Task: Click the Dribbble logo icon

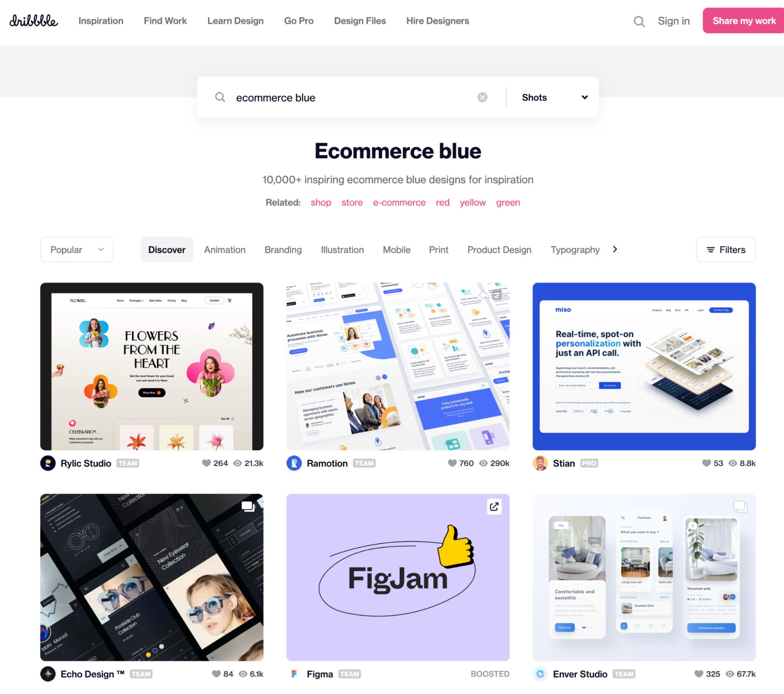Action: coord(34,20)
